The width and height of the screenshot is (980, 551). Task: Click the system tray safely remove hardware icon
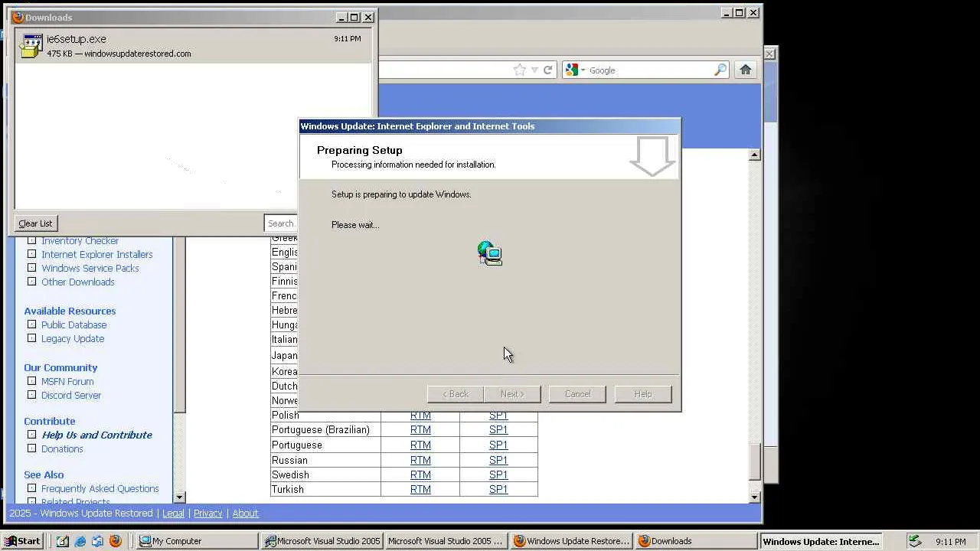pyautogui.click(x=914, y=541)
